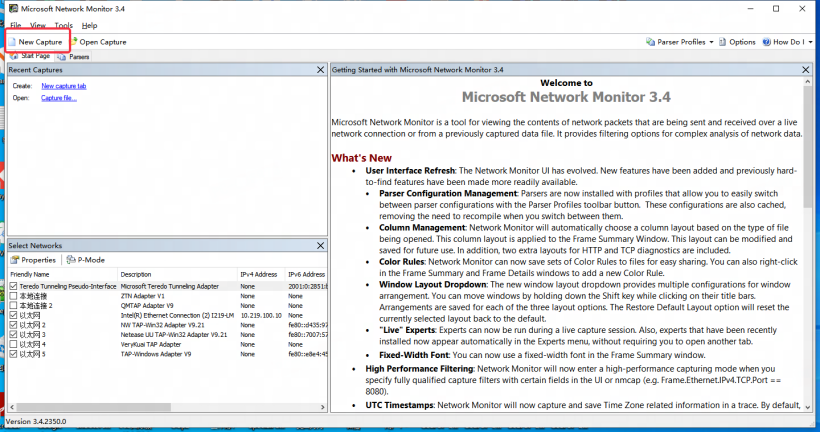Select the VeryKuai TAP Adapter cell

click(x=151, y=344)
